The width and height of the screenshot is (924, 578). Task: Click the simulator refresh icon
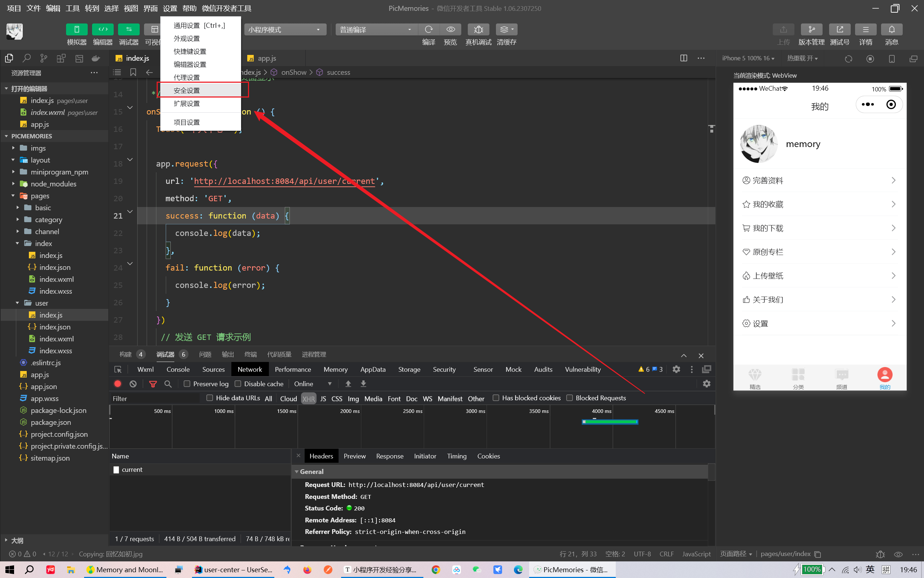[x=849, y=59]
